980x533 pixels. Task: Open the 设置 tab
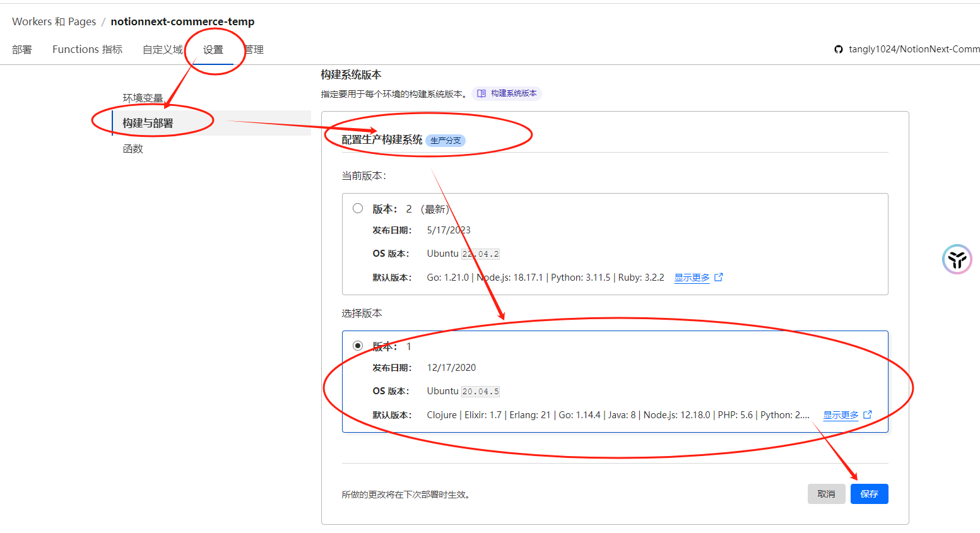[x=213, y=49]
